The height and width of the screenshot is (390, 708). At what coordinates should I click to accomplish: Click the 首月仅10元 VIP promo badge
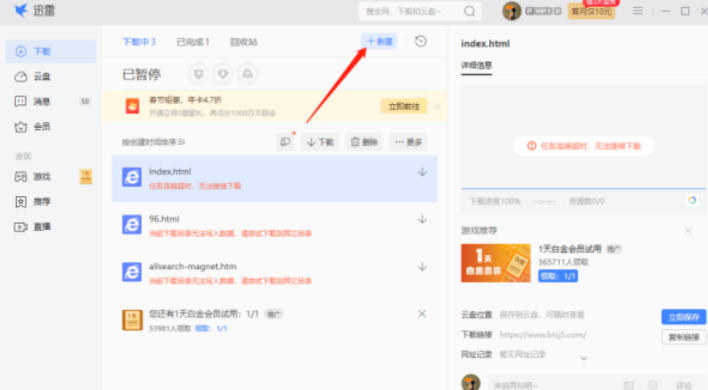tap(592, 11)
